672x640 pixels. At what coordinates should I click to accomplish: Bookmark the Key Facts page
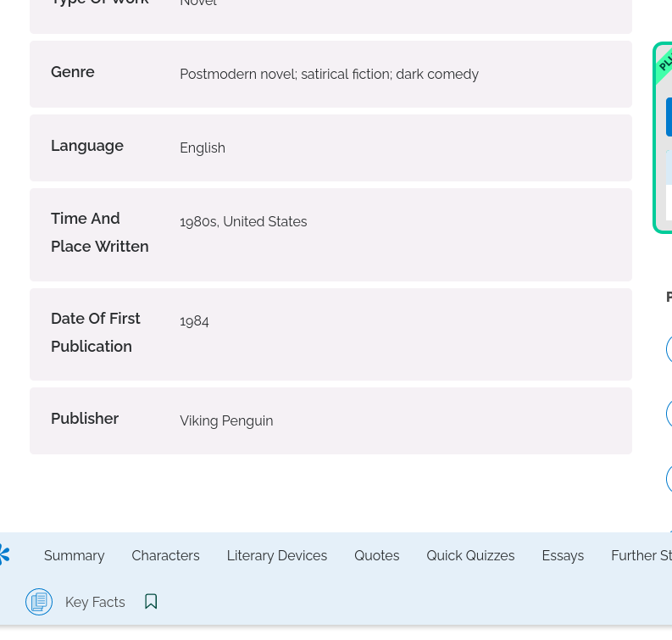[x=151, y=601]
